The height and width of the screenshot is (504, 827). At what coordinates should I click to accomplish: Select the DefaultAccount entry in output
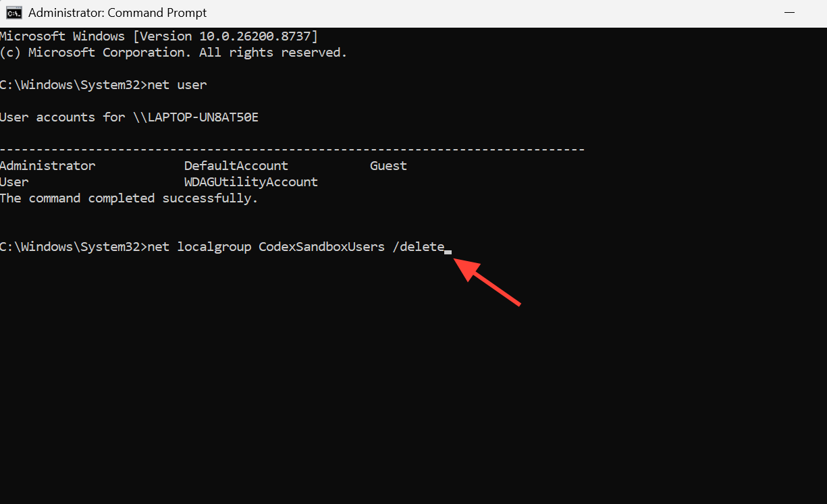[236, 166]
